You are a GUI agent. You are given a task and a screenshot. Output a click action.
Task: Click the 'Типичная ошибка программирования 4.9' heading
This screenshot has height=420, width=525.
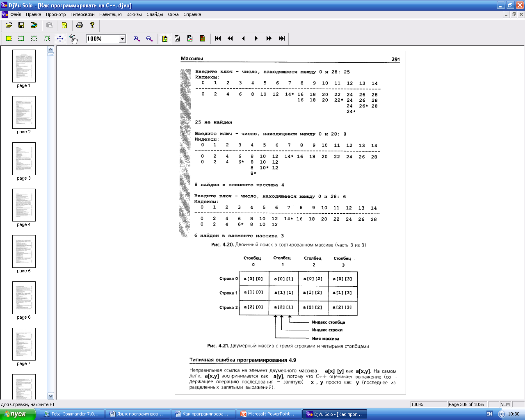(243, 360)
